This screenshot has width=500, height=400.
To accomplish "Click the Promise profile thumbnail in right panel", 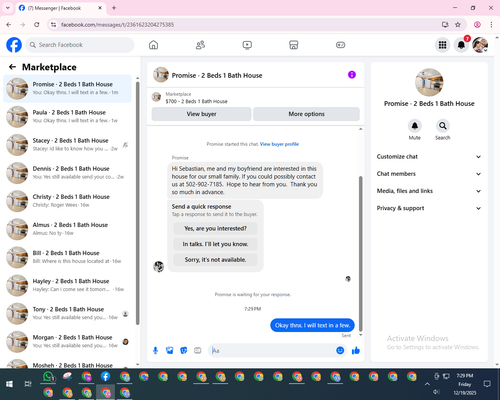I will pyautogui.click(x=429, y=83).
